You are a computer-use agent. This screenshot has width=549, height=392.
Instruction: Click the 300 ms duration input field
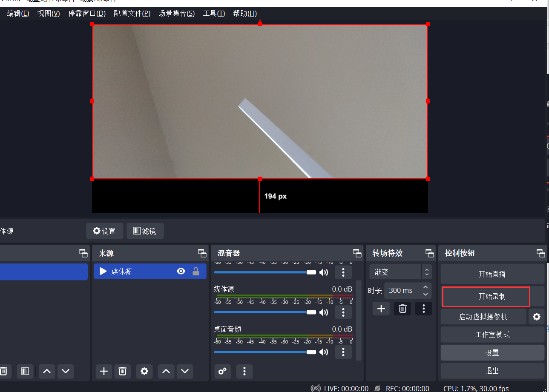click(402, 290)
